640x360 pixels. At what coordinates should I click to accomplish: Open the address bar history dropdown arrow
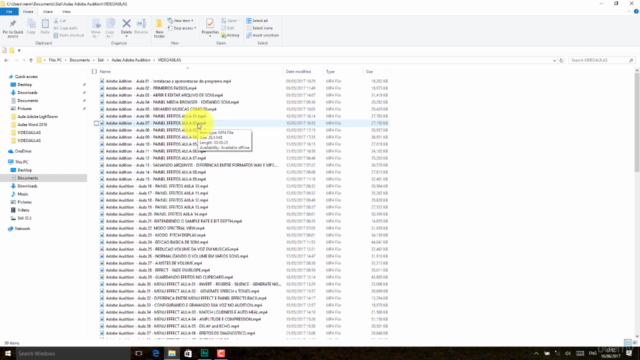[554, 60]
